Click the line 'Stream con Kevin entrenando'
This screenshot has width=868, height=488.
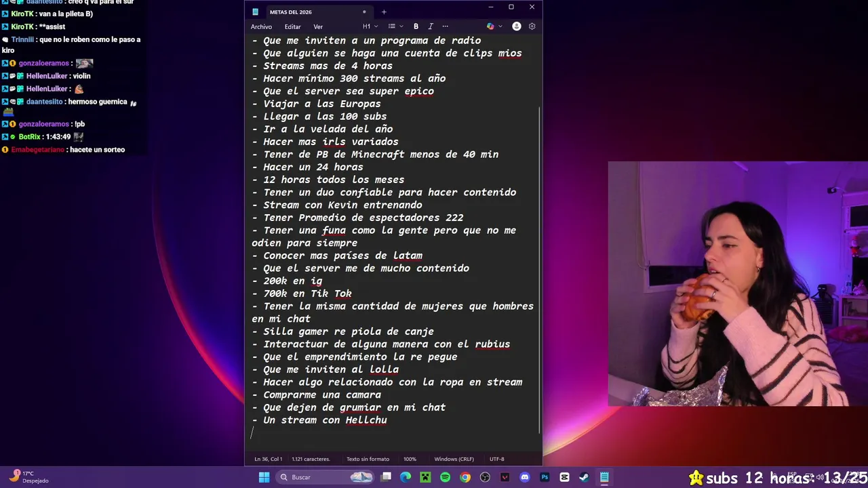(x=337, y=205)
